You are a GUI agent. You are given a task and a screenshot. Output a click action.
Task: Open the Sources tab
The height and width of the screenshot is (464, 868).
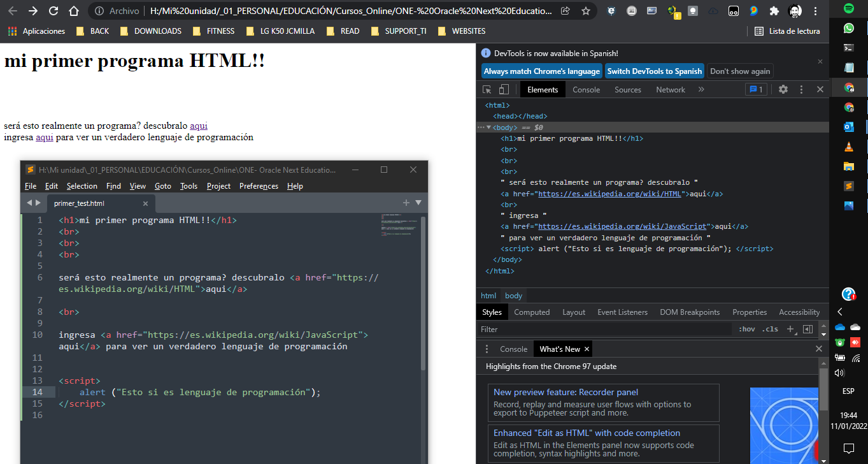pos(628,90)
